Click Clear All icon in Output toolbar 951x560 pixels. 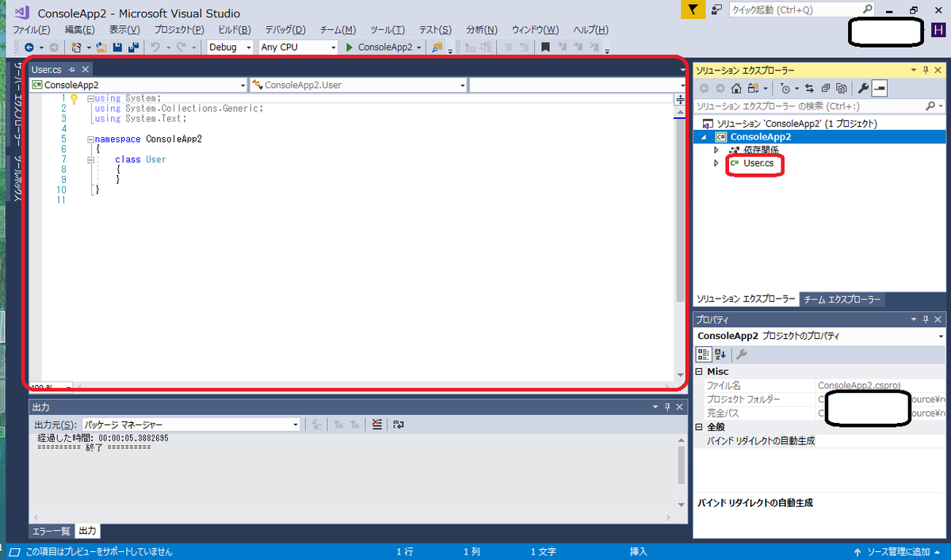pyautogui.click(x=377, y=425)
